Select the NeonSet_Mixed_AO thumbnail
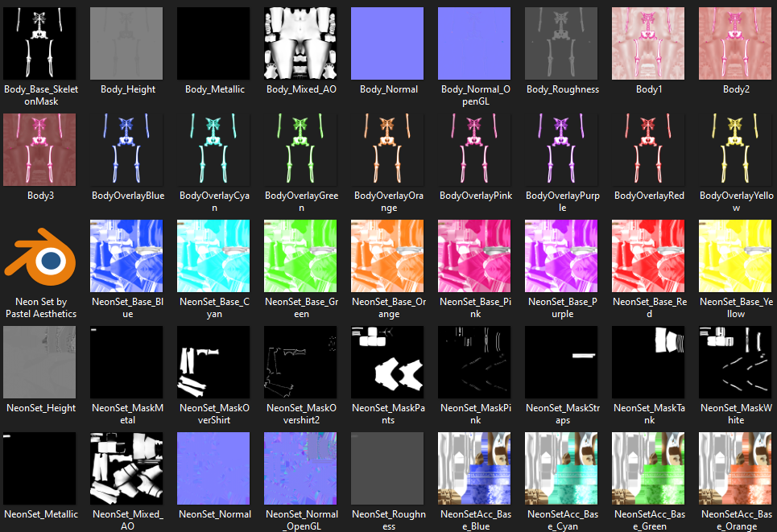The width and height of the screenshot is (777, 532). (x=126, y=468)
